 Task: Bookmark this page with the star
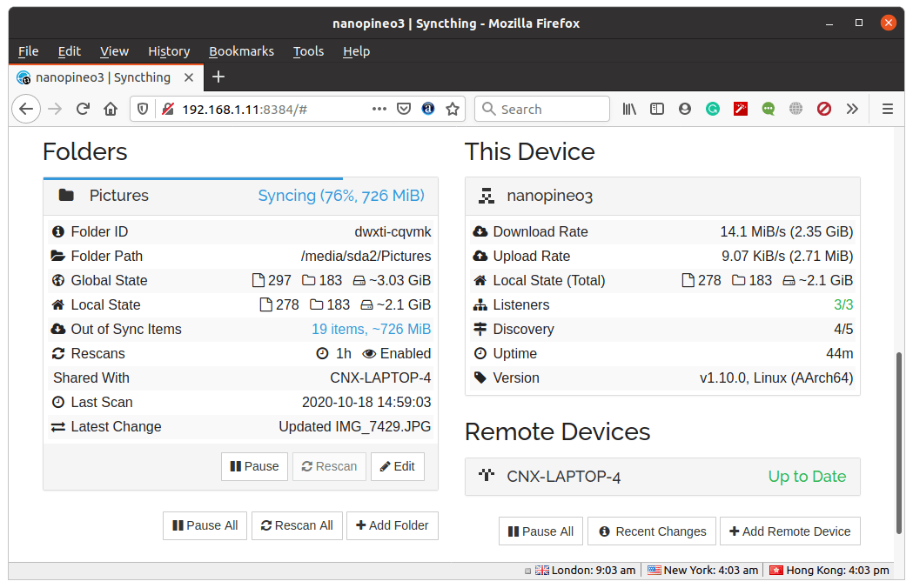[453, 109]
